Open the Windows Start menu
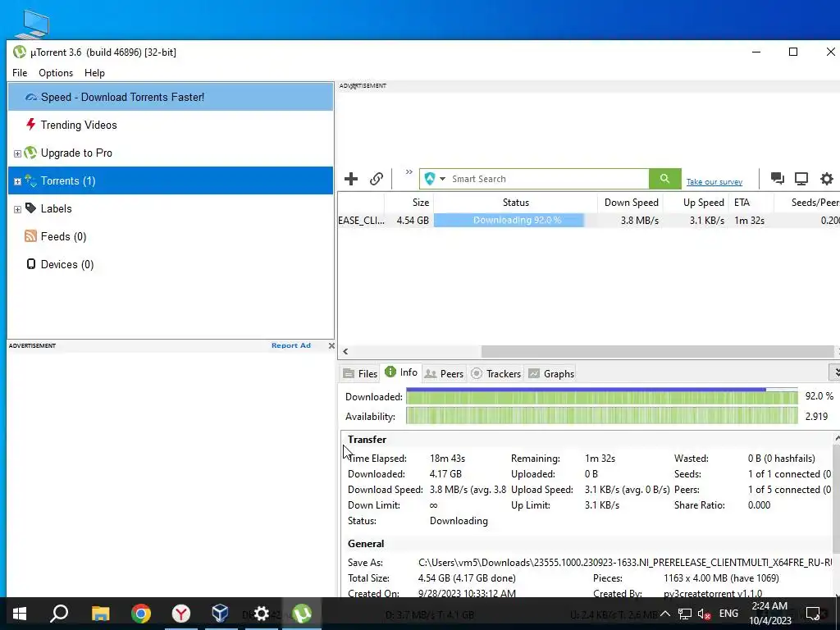Viewport: 840px width, 630px height. 20,614
